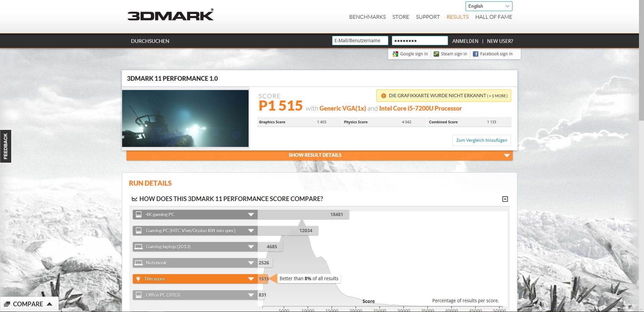Collapse the score comparison section with the square icon
Image resolution: width=644 pixels, height=312 pixels.
505,199
